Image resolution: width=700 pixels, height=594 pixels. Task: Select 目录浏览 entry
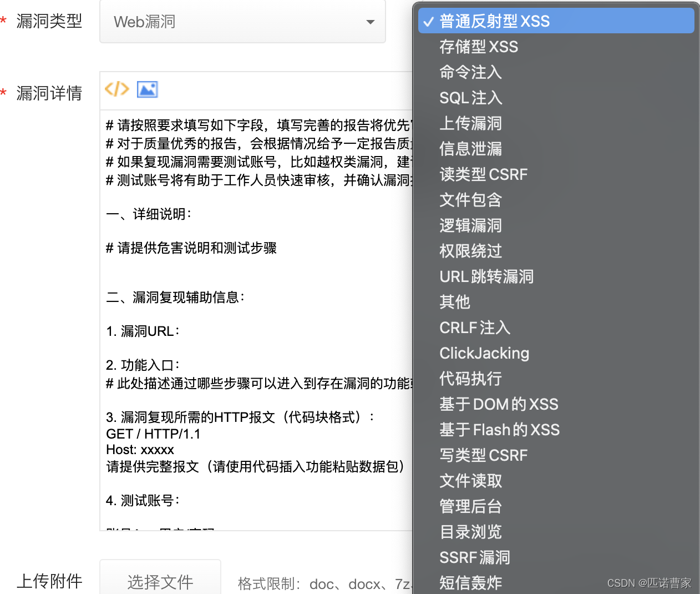(556, 532)
